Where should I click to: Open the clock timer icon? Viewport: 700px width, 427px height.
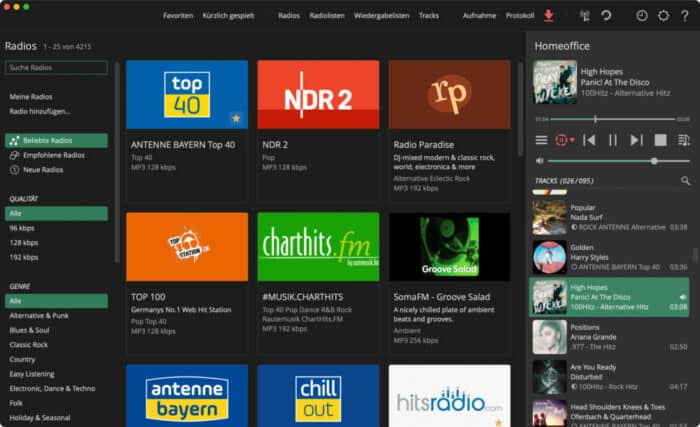(x=642, y=16)
